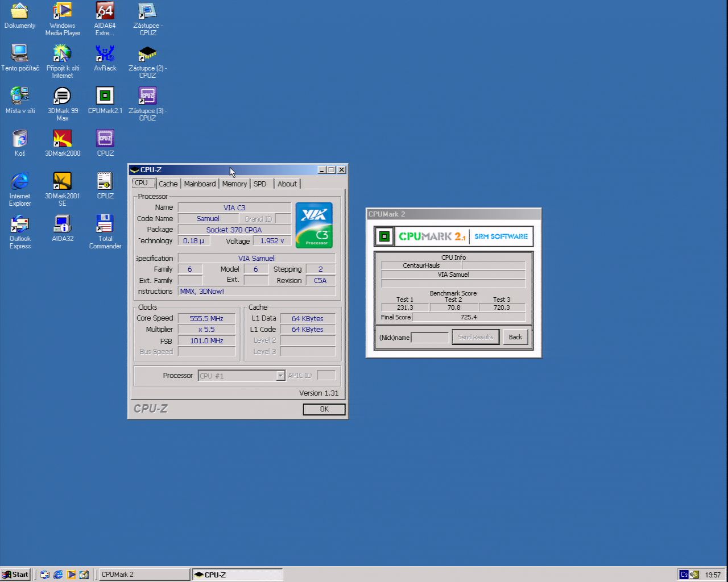The height and width of the screenshot is (582, 728).
Task: Click the CPUMark 2.1 green square logo
Action: pos(384,236)
